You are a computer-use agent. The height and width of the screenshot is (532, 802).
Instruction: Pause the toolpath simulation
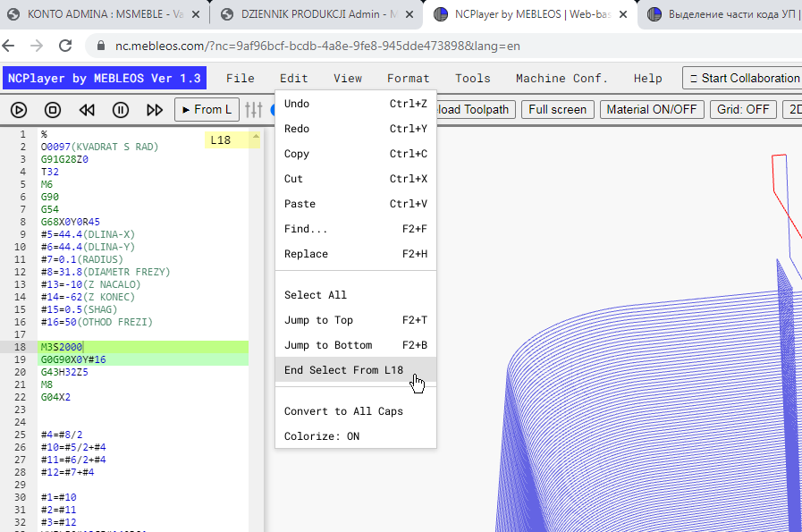[121, 110]
